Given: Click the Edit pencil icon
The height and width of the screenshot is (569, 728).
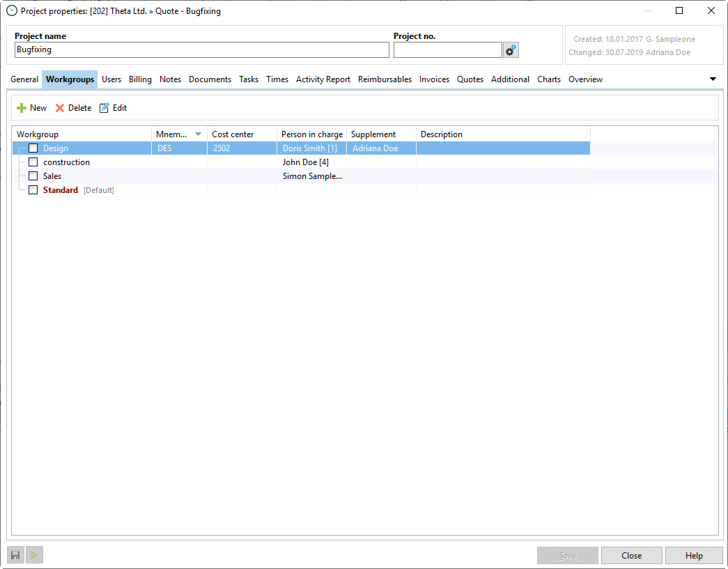Looking at the screenshot, I should [104, 108].
